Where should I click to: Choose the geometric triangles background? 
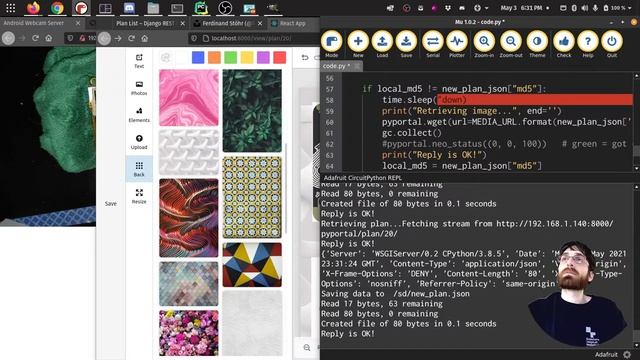[x=252, y=264]
